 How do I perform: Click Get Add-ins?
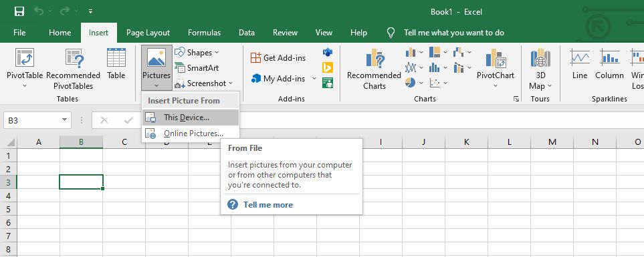tap(278, 58)
